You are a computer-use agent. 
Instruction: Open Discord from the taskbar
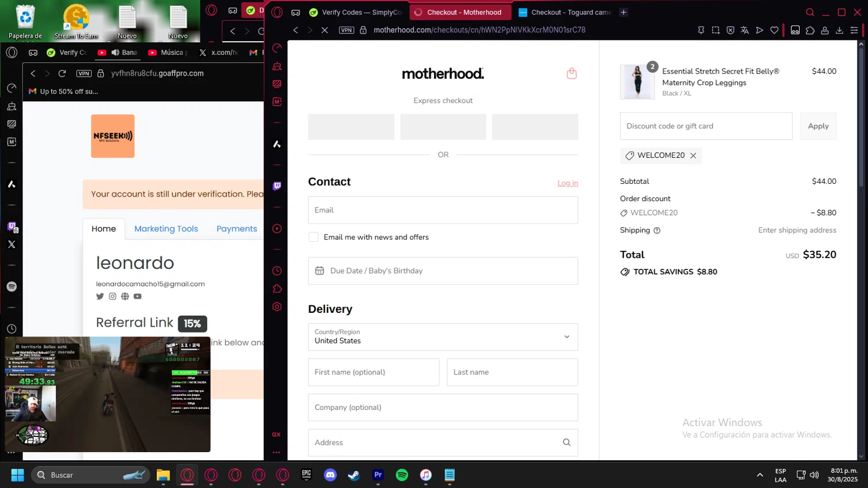click(330, 475)
